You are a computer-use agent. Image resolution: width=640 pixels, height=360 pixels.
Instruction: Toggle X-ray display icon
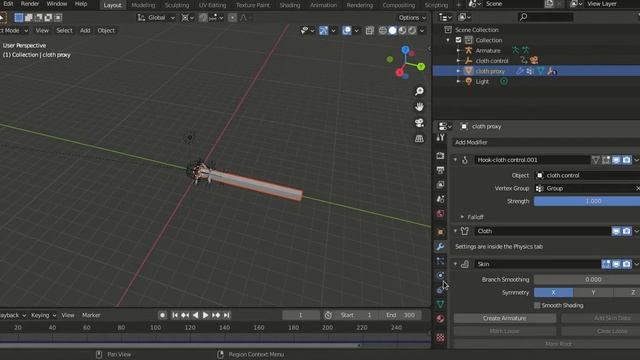[x=369, y=31]
